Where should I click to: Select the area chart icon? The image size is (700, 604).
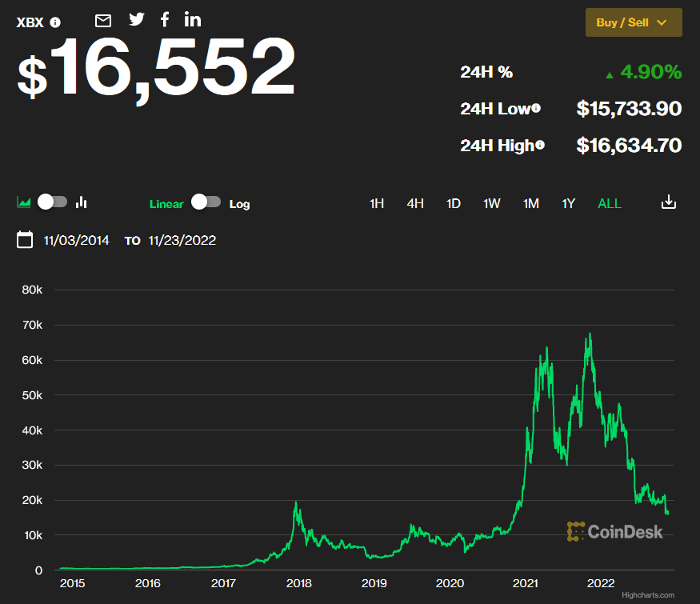[24, 202]
